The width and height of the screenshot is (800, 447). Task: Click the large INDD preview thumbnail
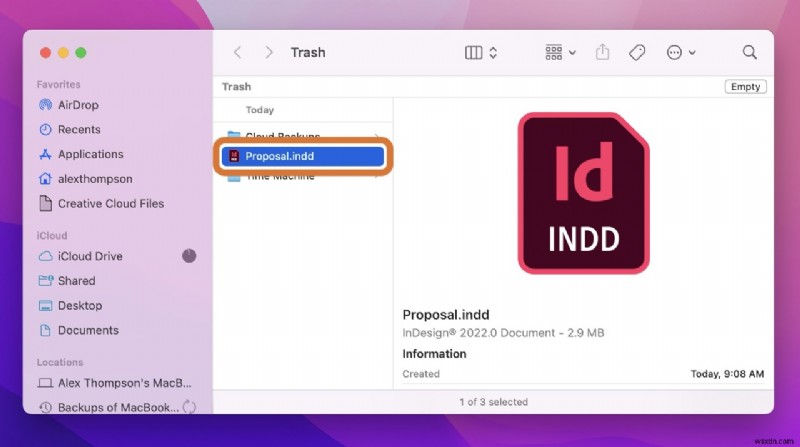click(x=583, y=193)
